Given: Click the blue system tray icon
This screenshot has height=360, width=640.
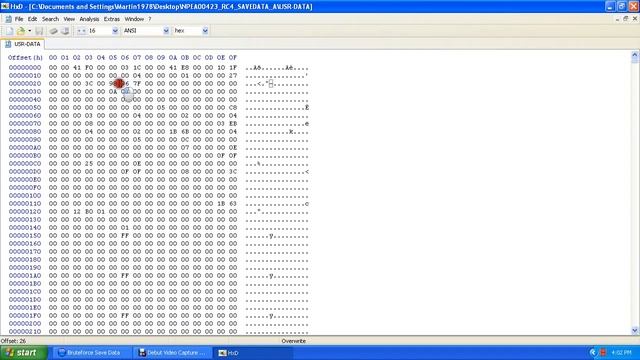Looking at the screenshot, I should [593, 353].
